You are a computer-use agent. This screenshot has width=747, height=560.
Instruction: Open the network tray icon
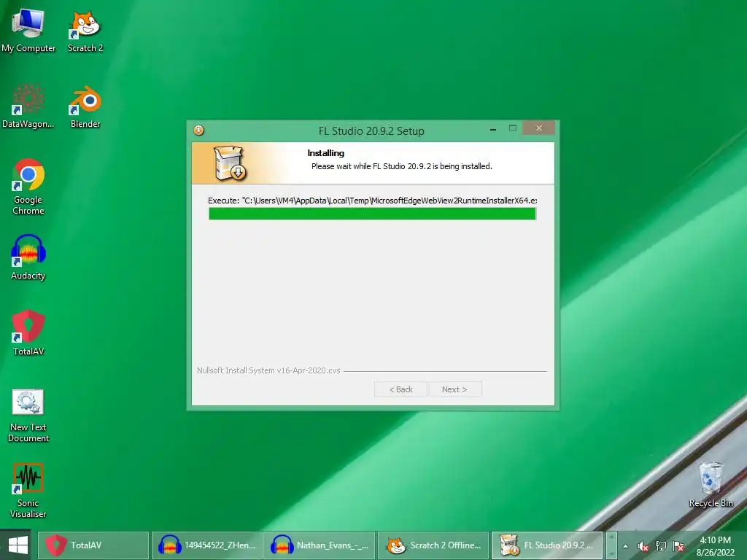pos(661,546)
